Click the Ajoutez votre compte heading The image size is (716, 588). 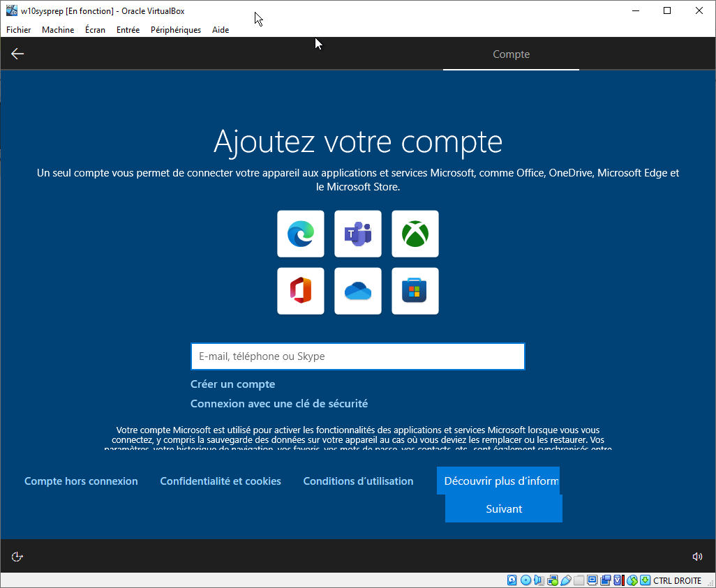point(358,142)
